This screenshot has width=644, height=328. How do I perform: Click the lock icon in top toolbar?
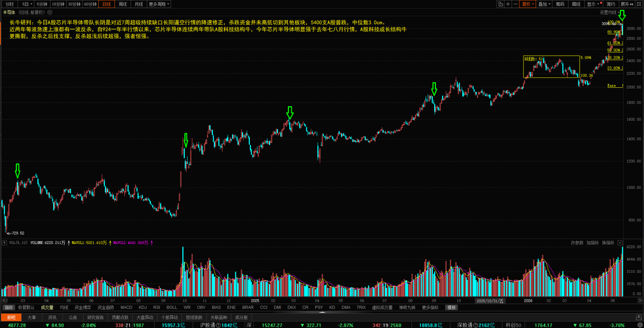[500, 4]
